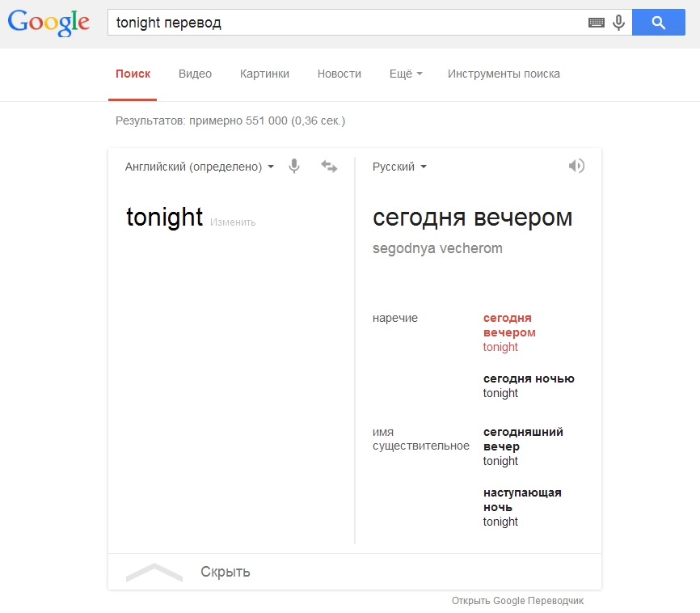
Task: Listen to the Russian translation speaker
Action: point(576,166)
